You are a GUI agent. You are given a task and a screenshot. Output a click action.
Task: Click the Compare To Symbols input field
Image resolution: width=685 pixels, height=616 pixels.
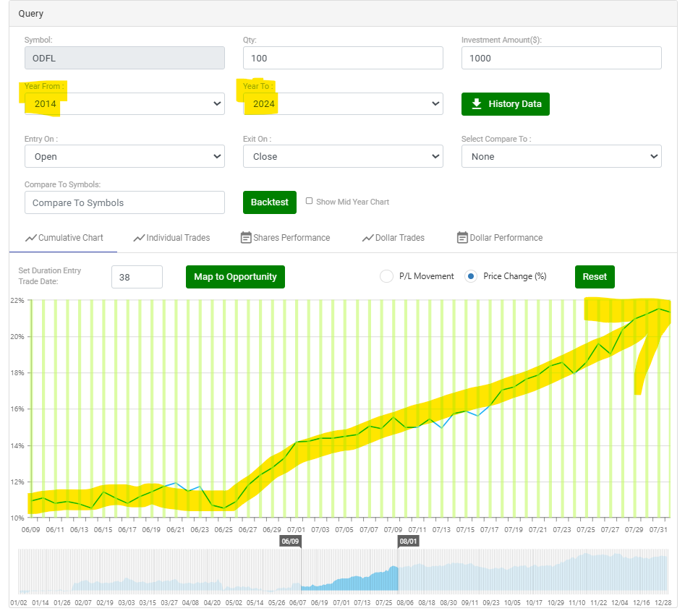(124, 202)
